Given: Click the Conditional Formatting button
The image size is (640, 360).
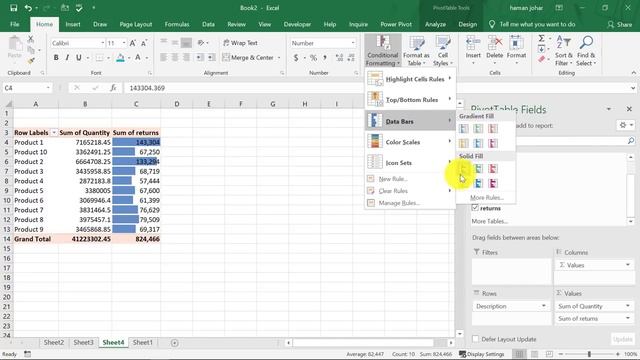Looking at the screenshot, I should (382, 51).
